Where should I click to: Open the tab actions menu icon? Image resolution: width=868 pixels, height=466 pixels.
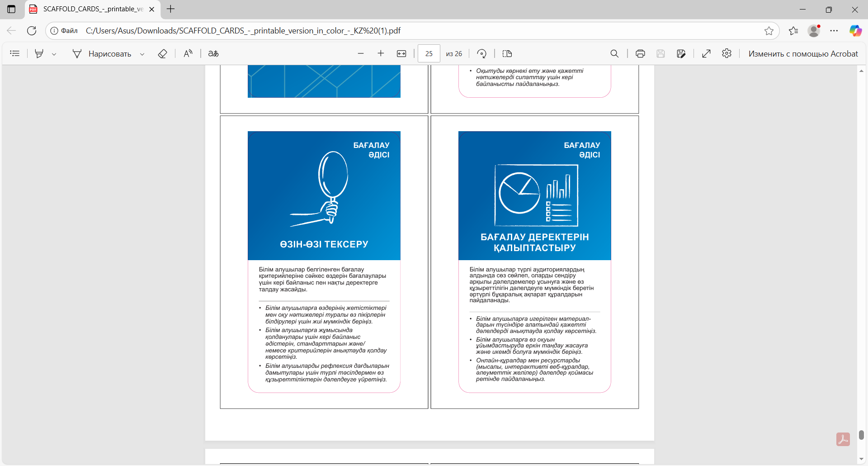[x=11, y=9]
